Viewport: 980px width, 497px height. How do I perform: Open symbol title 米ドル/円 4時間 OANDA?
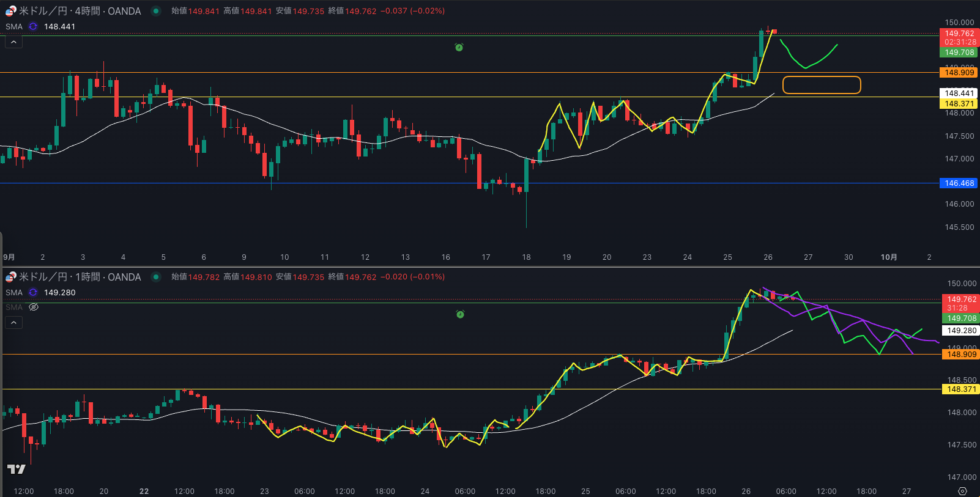coord(80,11)
